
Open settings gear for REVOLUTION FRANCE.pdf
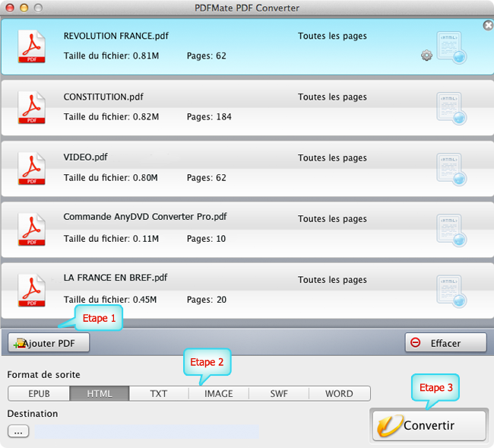point(426,56)
